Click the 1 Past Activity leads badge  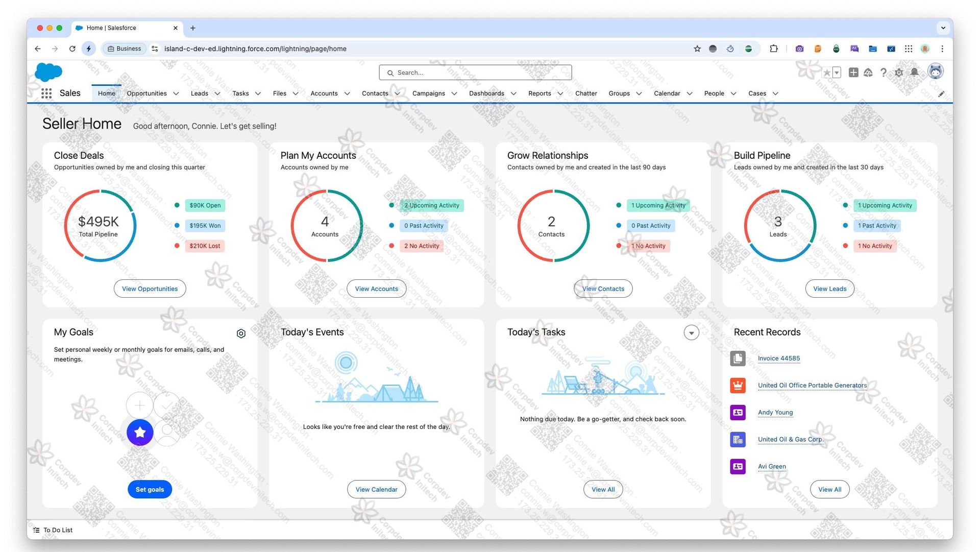pos(877,226)
